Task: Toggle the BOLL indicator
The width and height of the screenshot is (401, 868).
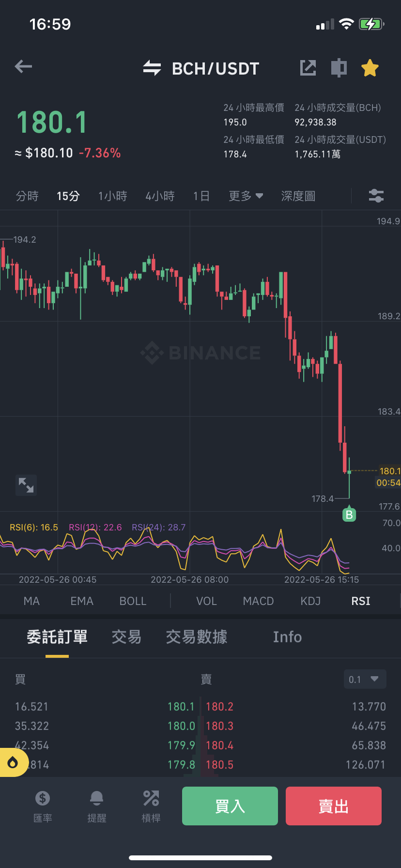Action: coord(133,601)
